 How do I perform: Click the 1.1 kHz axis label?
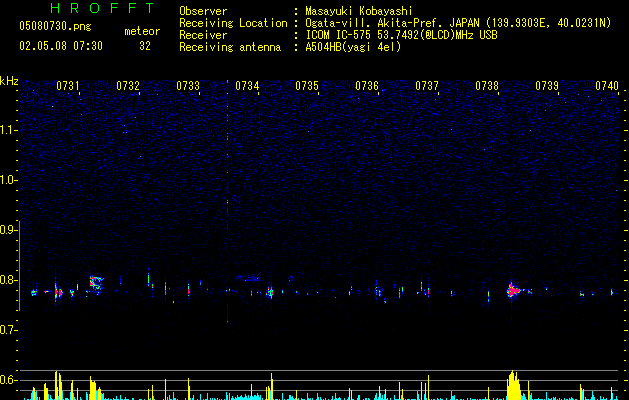pos(8,130)
